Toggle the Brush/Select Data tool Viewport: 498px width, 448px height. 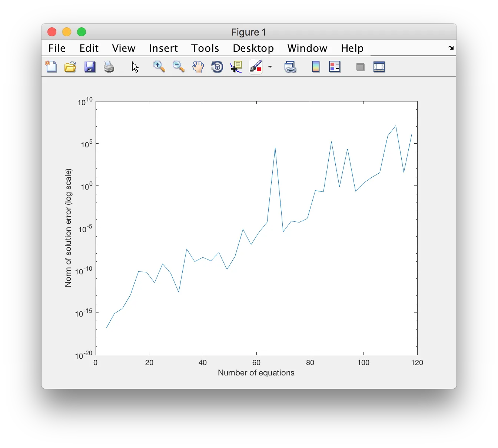pyautogui.click(x=256, y=67)
